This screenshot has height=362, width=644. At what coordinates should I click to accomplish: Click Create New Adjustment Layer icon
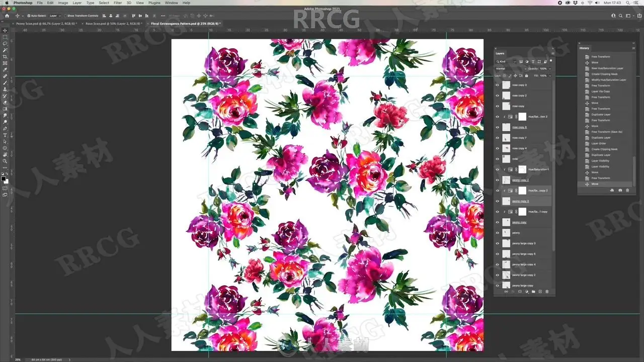click(527, 292)
